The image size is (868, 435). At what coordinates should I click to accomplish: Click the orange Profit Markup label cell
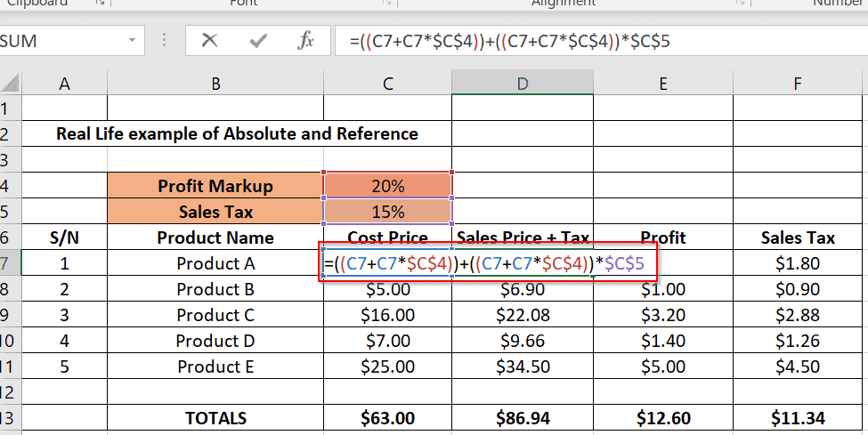(215, 186)
